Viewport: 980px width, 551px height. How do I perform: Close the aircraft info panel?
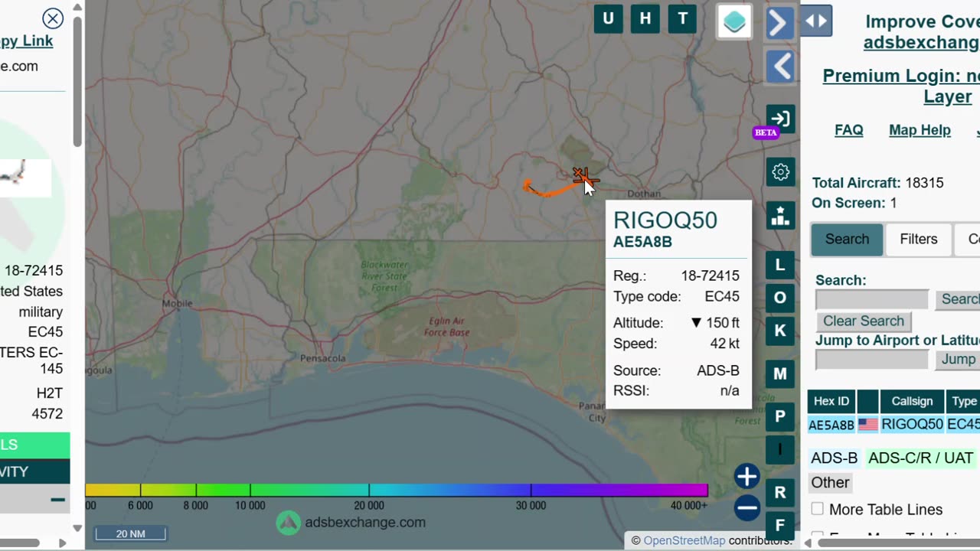coord(53,18)
